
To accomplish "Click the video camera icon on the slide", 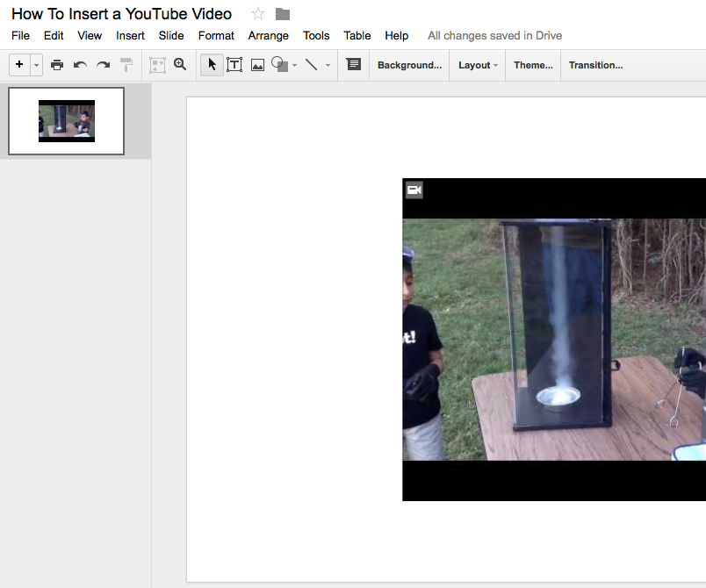I will click(x=414, y=190).
